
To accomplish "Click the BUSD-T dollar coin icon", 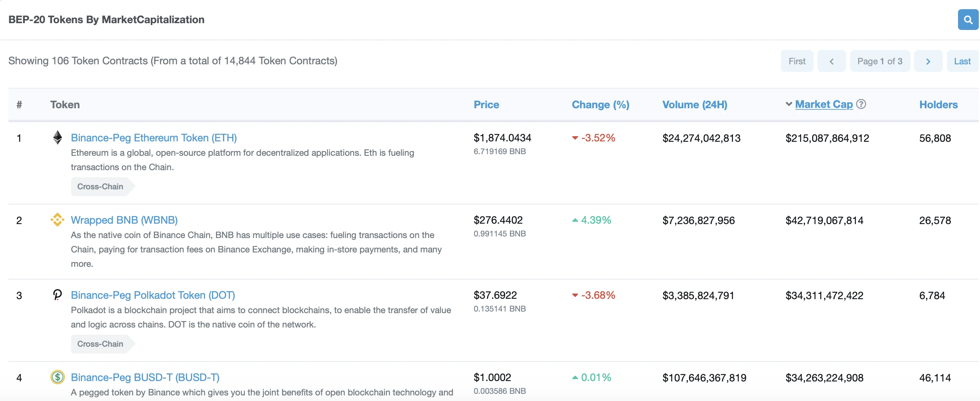I will [x=58, y=377].
